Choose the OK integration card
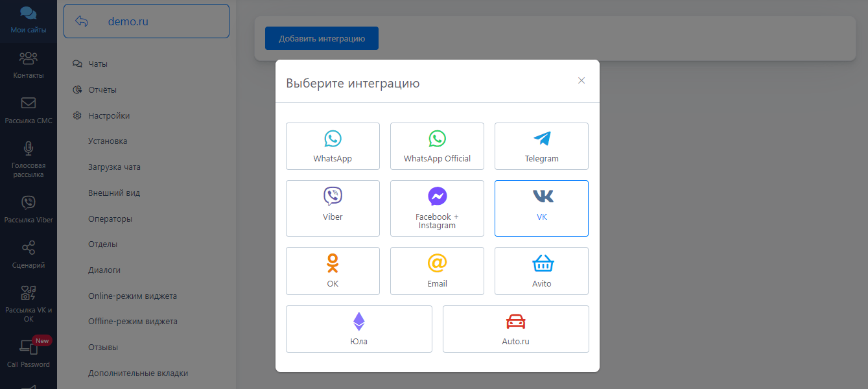This screenshot has width=868, height=389. click(333, 271)
